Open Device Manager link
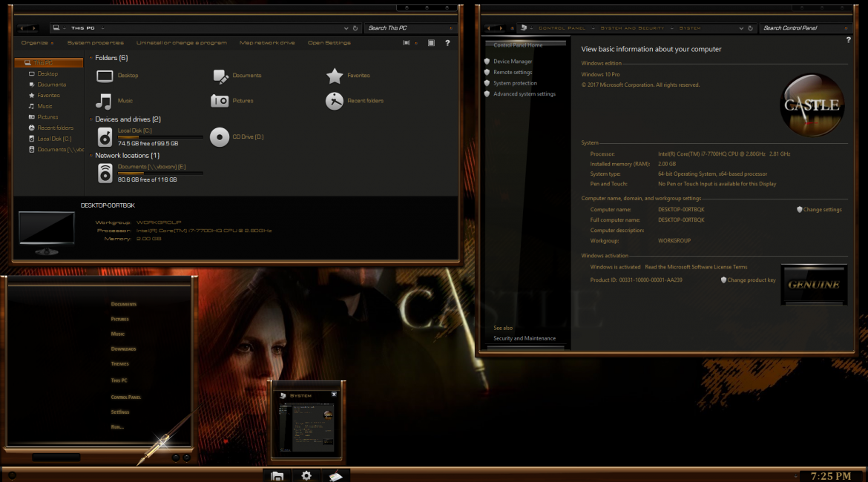 point(513,62)
